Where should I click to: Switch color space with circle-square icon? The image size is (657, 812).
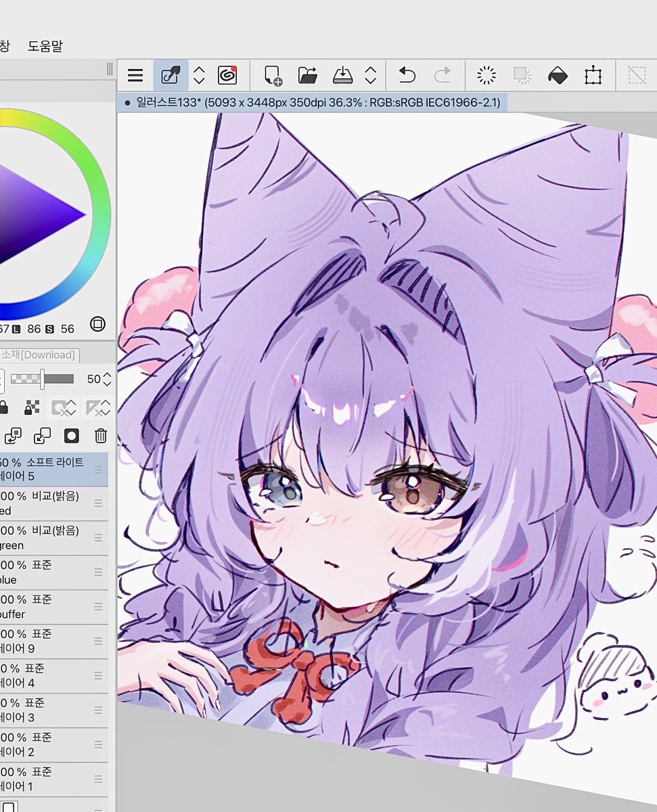[97, 324]
